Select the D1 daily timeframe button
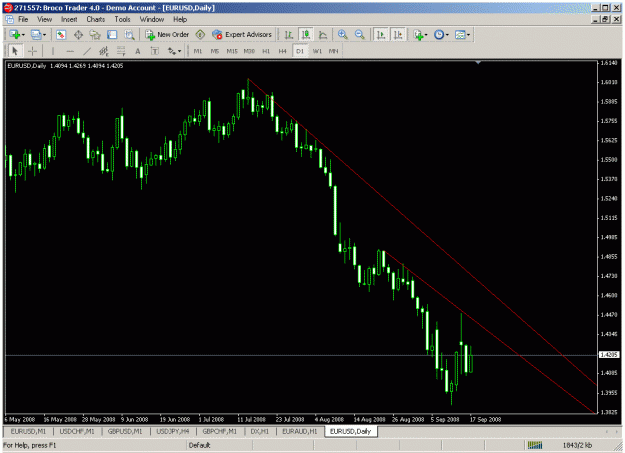Image resolution: width=625 pixels, height=453 pixels. pos(300,51)
